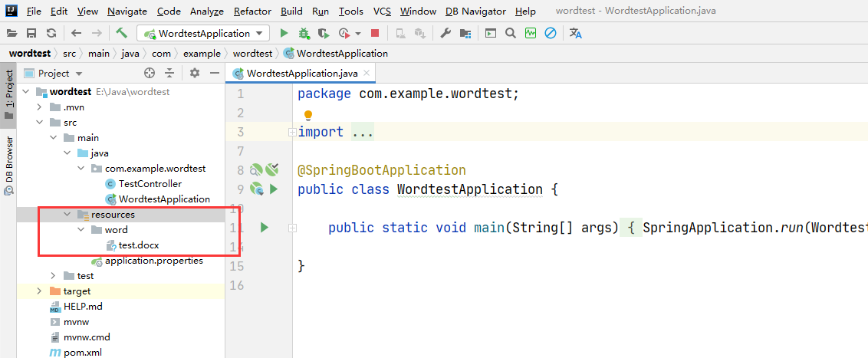868x358 pixels.
Task: Collapse all in Project panel
Action: [169, 73]
